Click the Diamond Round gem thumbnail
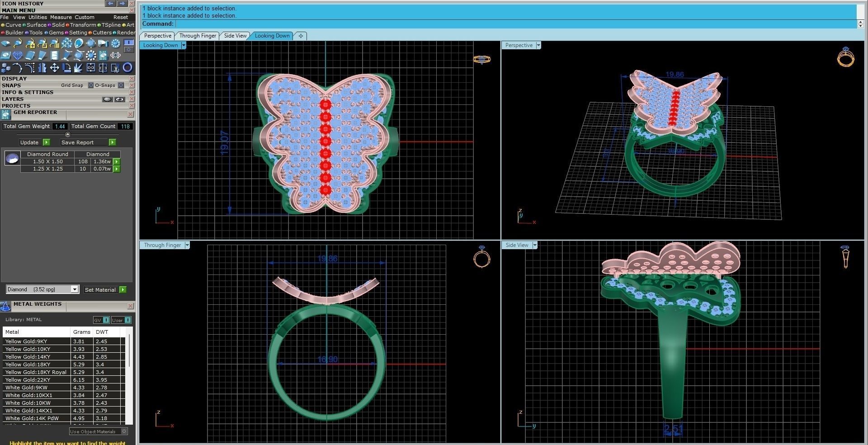868x445 pixels. (12, 158)
